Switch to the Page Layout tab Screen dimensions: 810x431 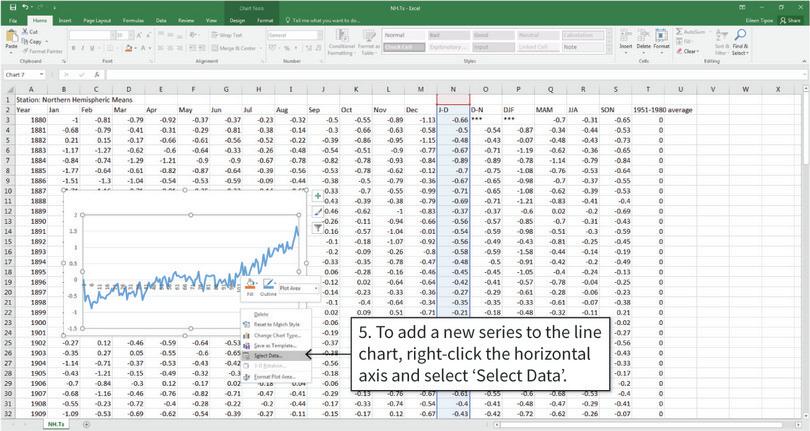pyautogui.click(x=97, y=21)
